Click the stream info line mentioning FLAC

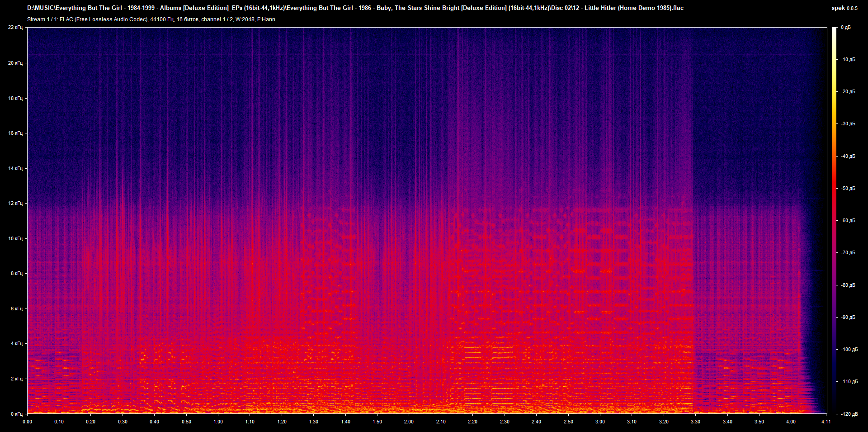(151, 19)
